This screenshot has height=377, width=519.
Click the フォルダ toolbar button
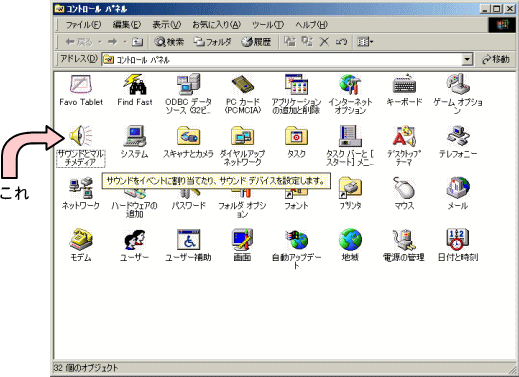pyautogui.click(x=213, y=42)
